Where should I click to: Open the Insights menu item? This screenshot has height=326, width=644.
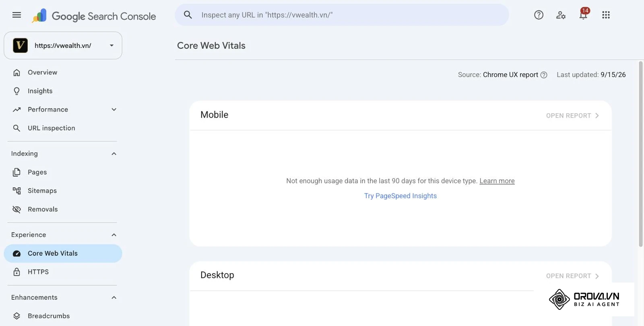tap(63, 91)
